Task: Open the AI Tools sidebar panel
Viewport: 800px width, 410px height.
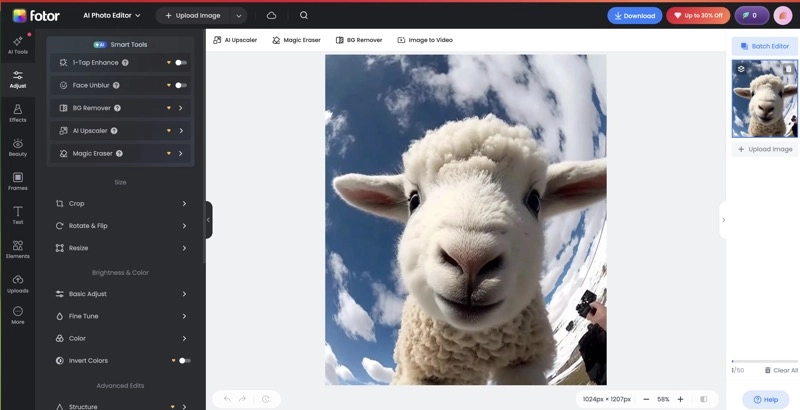Action: [17, 45]
